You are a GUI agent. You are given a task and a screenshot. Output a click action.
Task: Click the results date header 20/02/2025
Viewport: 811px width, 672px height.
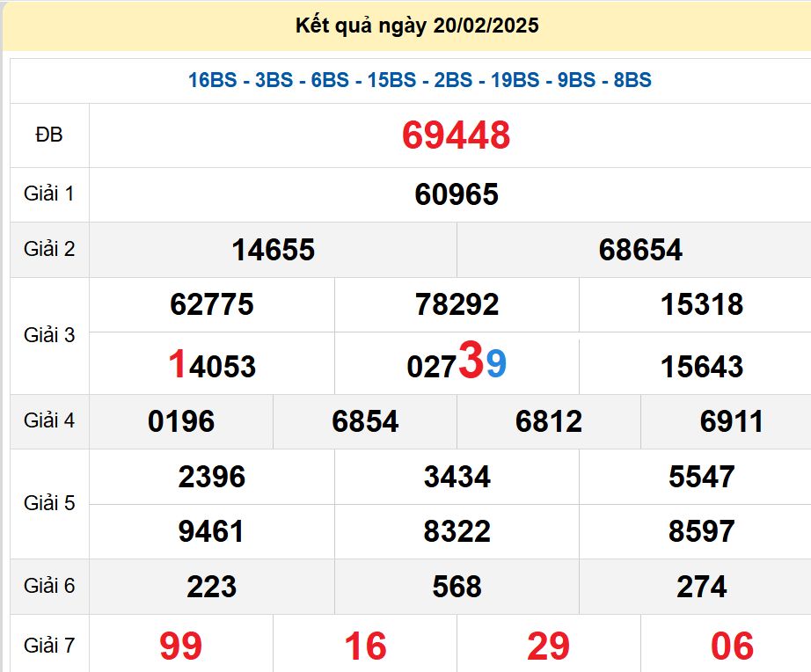click(x=417, y=26)
